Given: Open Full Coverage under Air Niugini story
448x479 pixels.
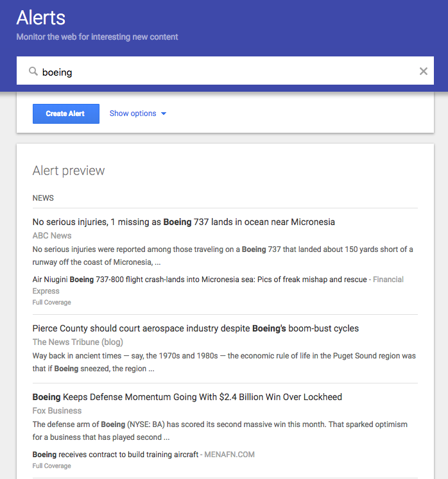Looking at the screenshot, I should 52,302.
